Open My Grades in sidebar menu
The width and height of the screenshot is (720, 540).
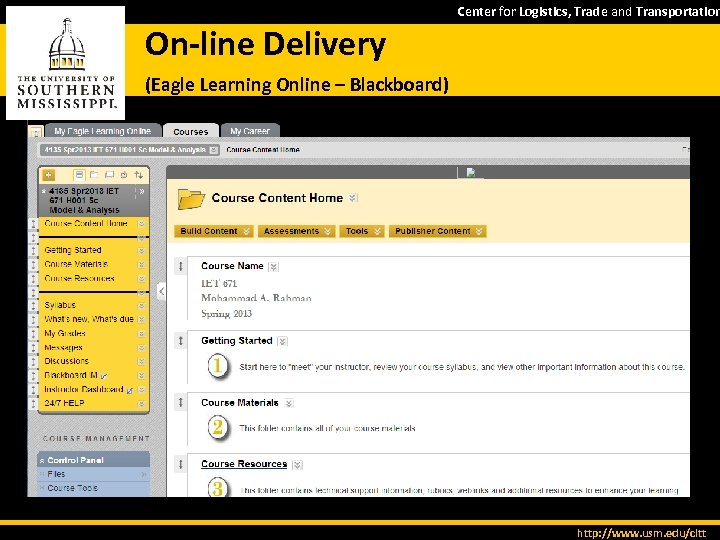(65, 333)
